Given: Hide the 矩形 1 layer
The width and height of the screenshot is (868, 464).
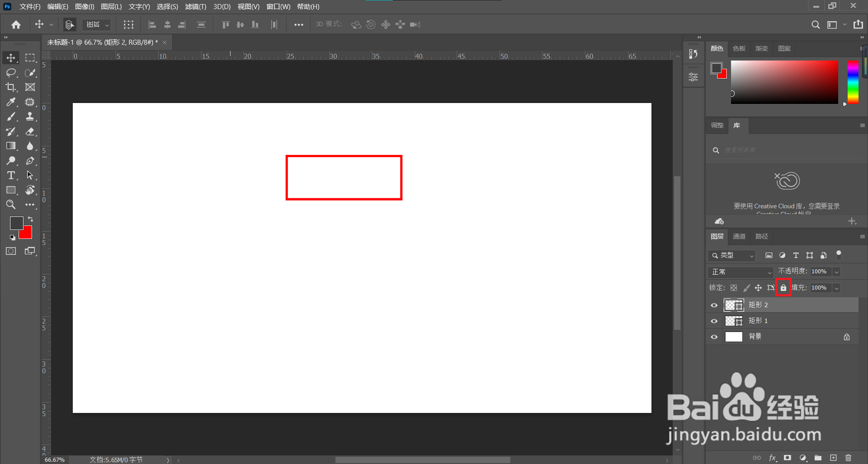Looking at the screenshot, I should pos(714,321).
